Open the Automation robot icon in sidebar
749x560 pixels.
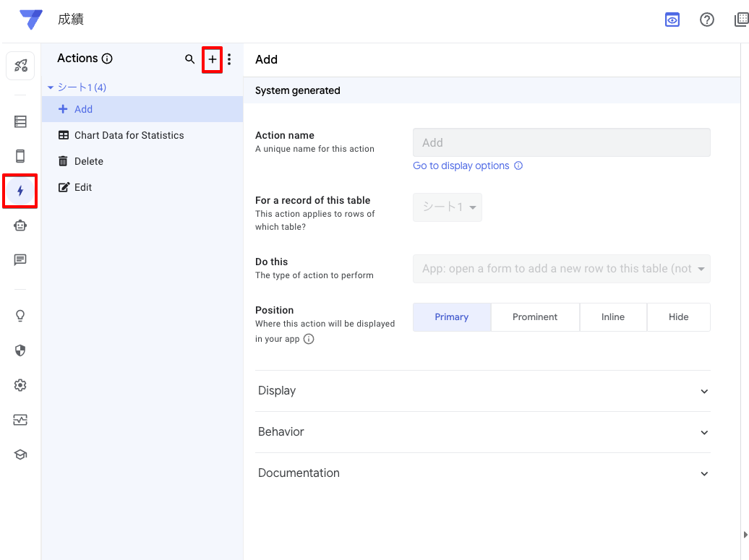click(20, 225)
